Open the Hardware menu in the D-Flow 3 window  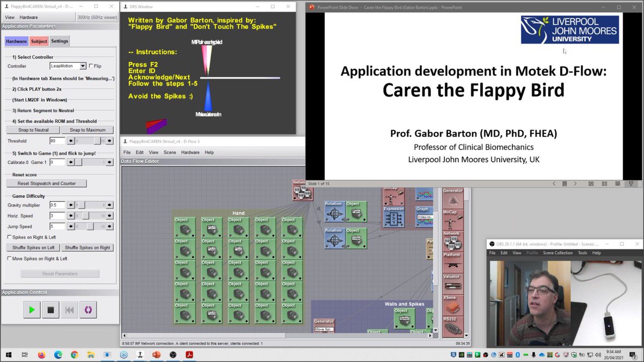pyautogui.click(x=190, y=152)
